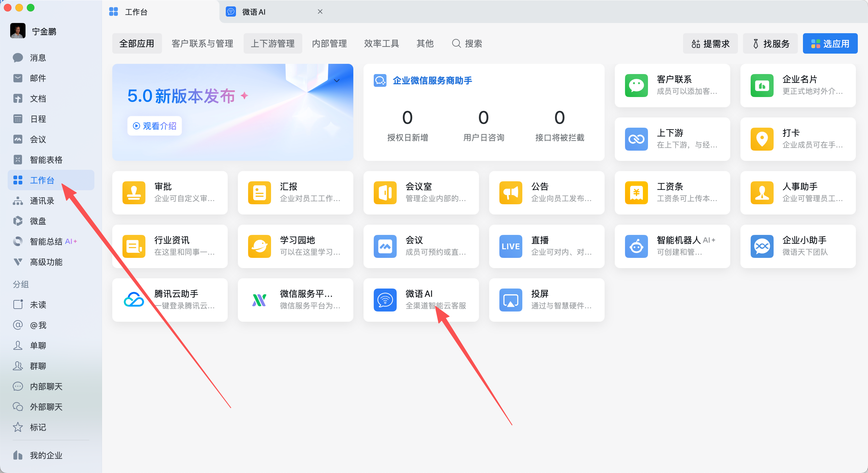Image resolution: width=868 pixels, height=473 pixels.
Task: Show 群聊 group chats
Action: pyautogui.click(x=51, y=366)
